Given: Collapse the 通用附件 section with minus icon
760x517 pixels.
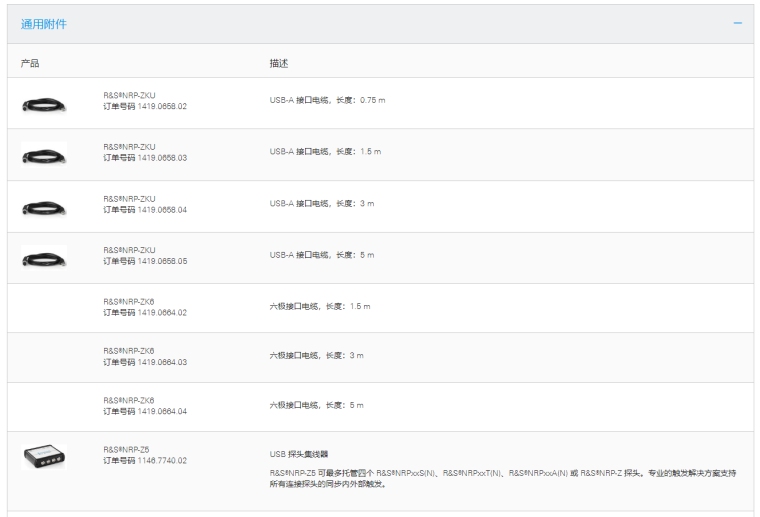Looking at the screenshot, I should [x=737, y=23].
